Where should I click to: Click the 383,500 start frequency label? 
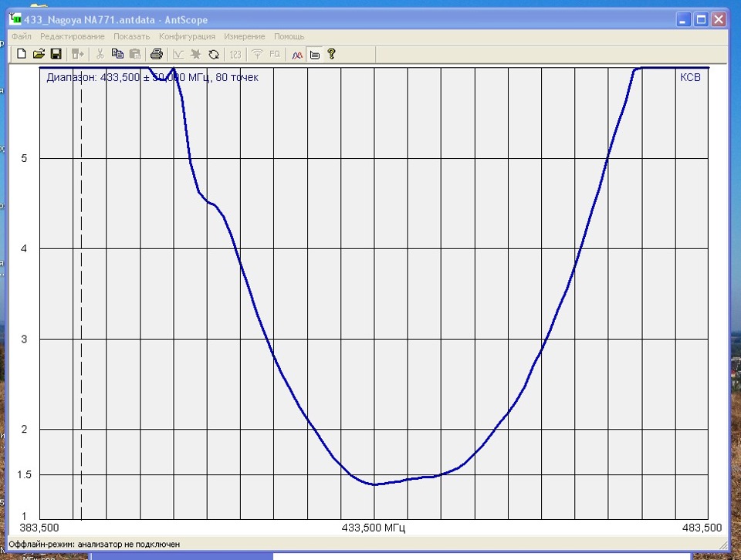(x=39, y=528)
